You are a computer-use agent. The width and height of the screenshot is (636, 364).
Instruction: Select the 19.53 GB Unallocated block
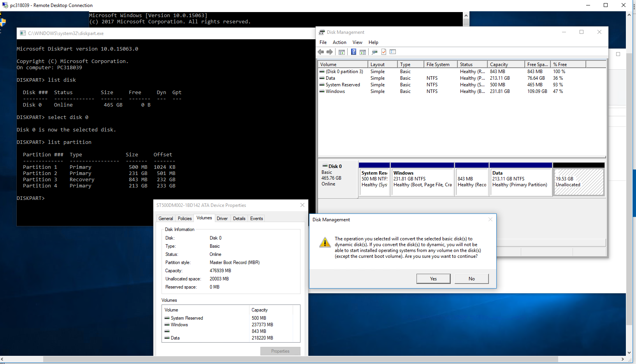coord(579,179)
